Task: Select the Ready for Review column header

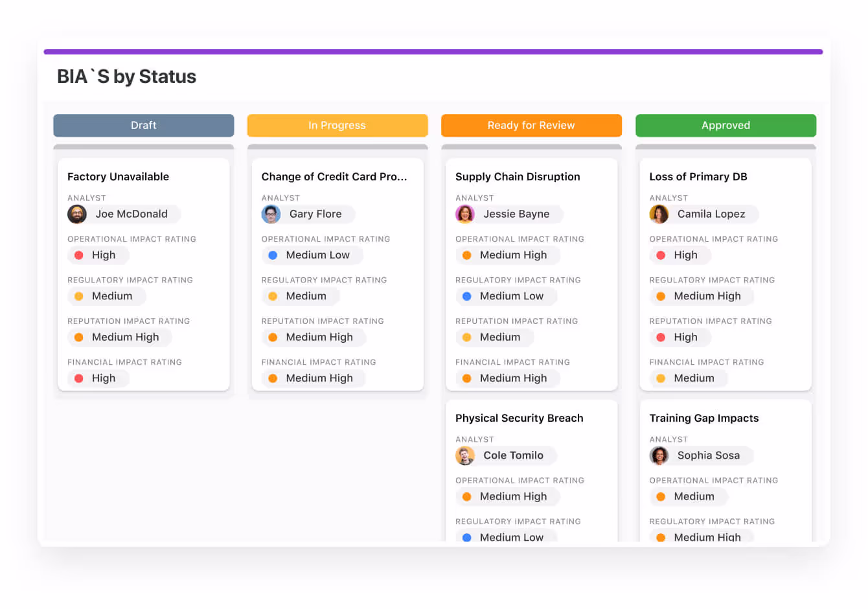Action: (531, 125)
